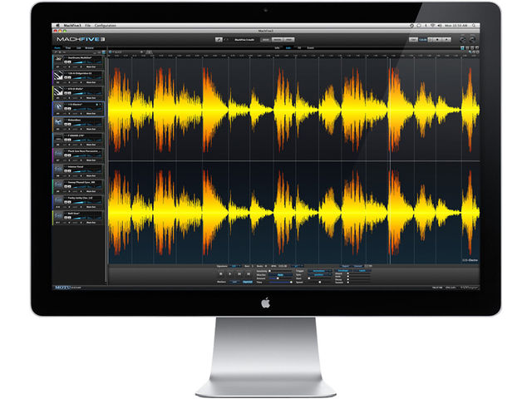Select the Interior Vocal part icon
532x399 pixels.
[x=58, y=169]
